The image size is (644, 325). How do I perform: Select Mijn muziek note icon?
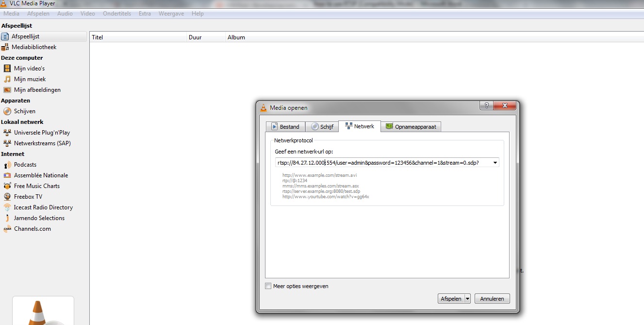point(7,79)
